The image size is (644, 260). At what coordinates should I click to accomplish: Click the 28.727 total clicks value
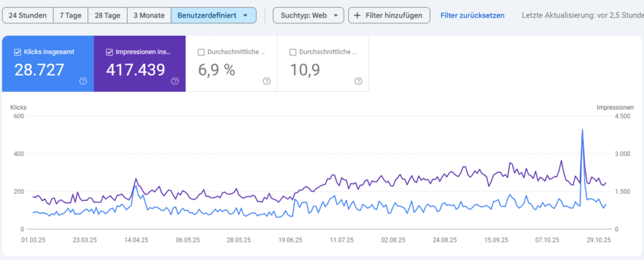39,70
